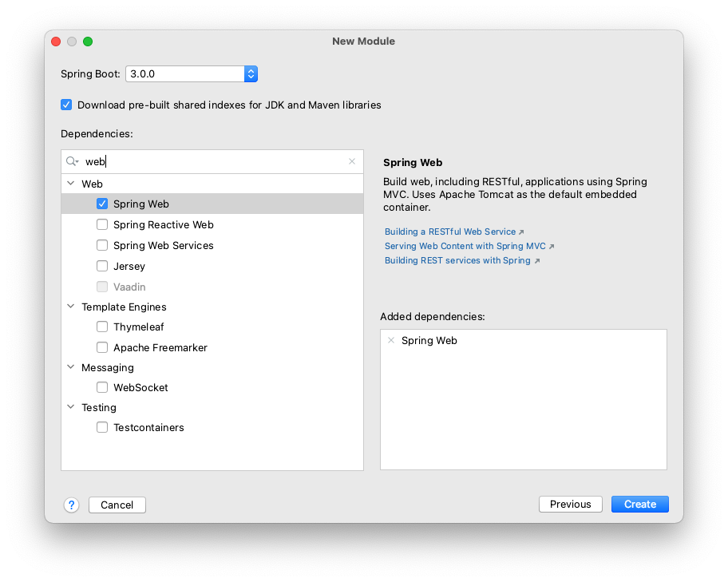The height and width of the screenshot is (582, 728).
Task: Click the Messaging category label
Action: point(108,368)
